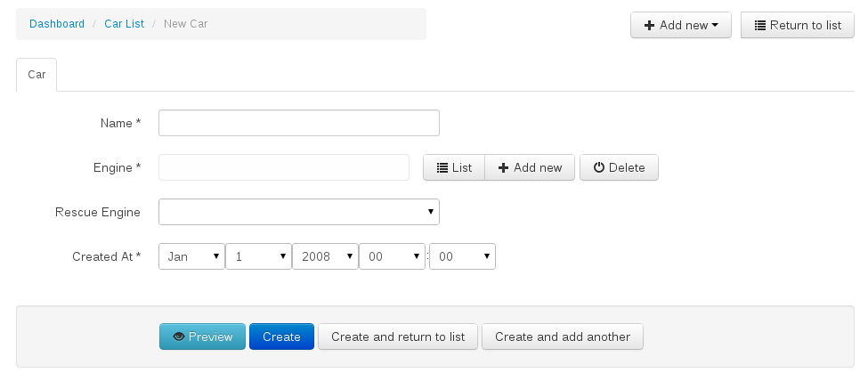The image size is (868, 381).
Task: Focus the Name text field
Action: coord(298,123)
